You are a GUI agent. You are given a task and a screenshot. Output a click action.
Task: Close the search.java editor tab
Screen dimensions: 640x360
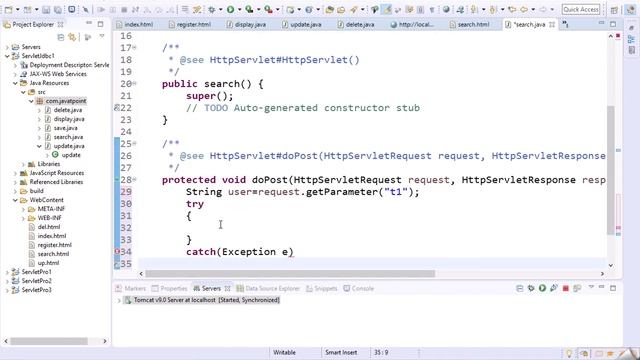tap(552, 24)
